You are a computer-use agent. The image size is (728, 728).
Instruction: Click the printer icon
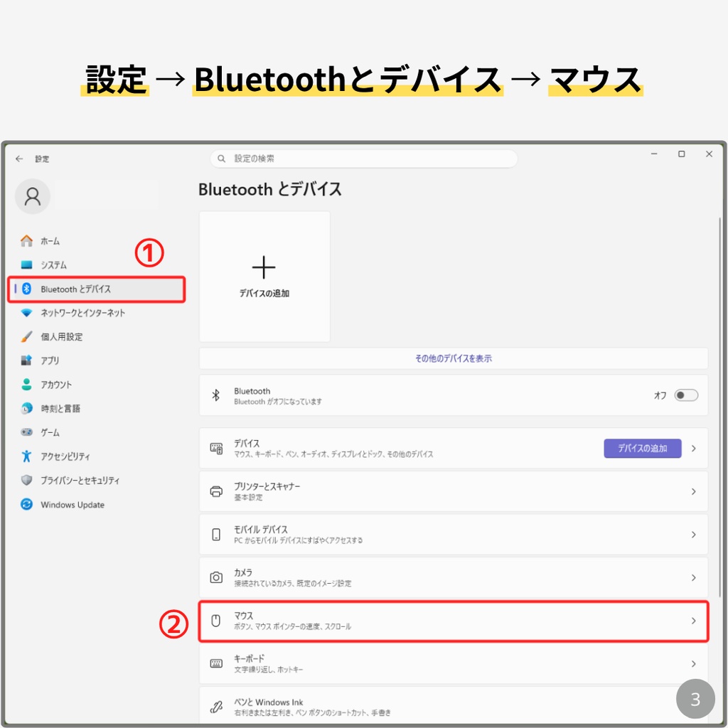(216, 492)
